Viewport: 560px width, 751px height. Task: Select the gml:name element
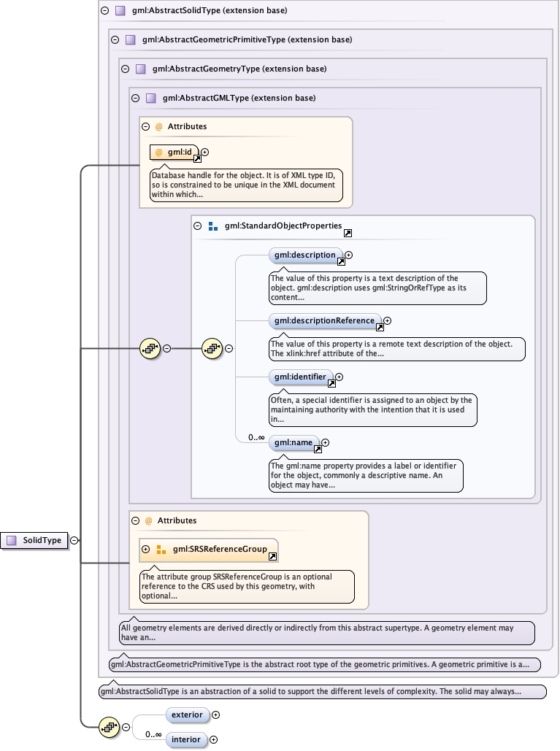(x=294, y=442)
